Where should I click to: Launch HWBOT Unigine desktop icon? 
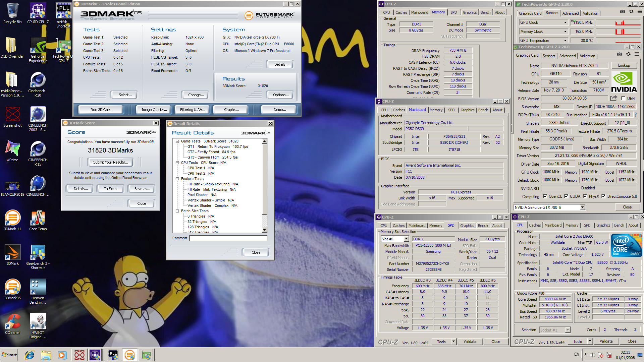click(38, 326)
